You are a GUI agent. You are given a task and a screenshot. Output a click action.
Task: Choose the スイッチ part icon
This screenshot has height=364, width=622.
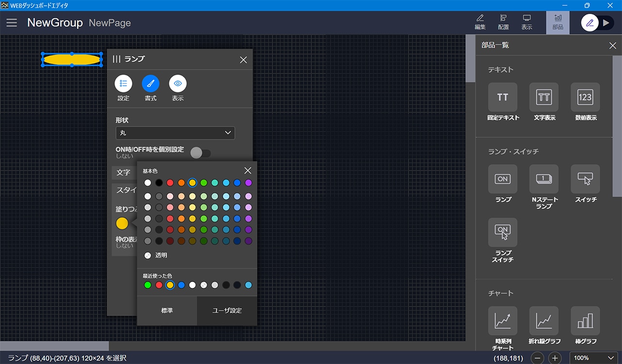tap(585, 179)
